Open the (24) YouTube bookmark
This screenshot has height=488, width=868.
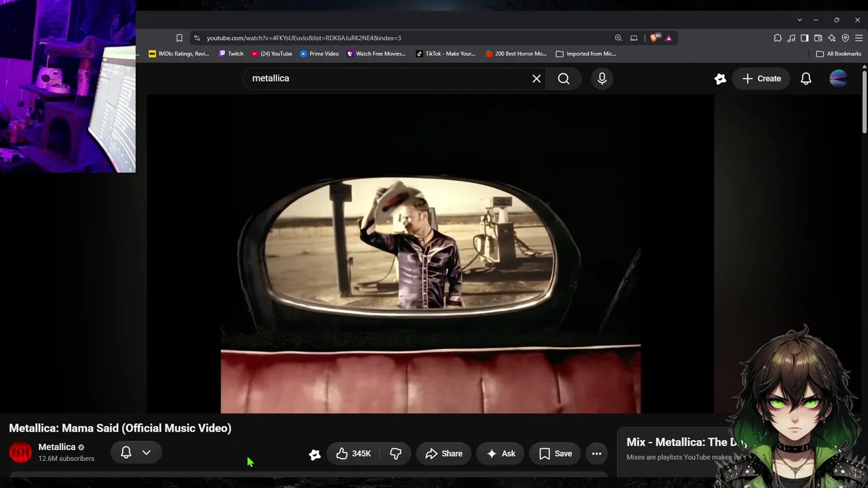click(x=271, y=54)
